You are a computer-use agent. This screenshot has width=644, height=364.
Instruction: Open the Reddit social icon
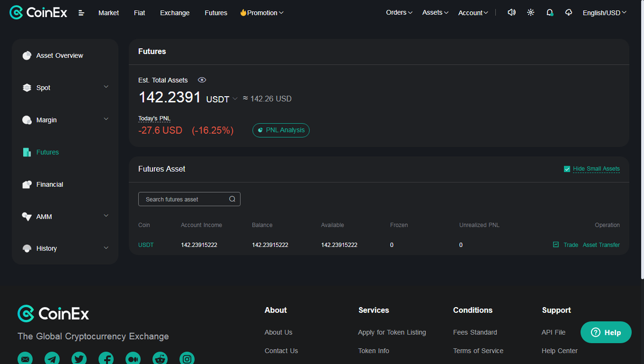160,358
